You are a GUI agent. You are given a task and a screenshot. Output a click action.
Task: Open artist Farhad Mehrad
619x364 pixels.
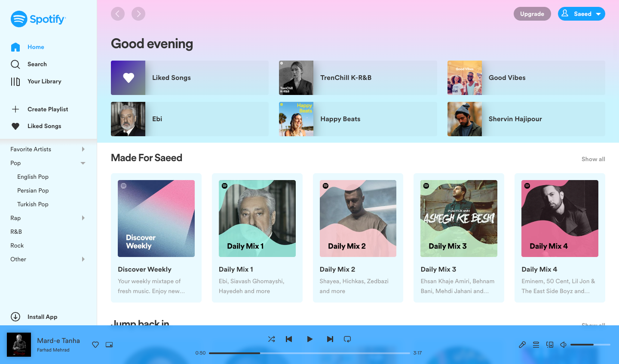click(53, 350)
